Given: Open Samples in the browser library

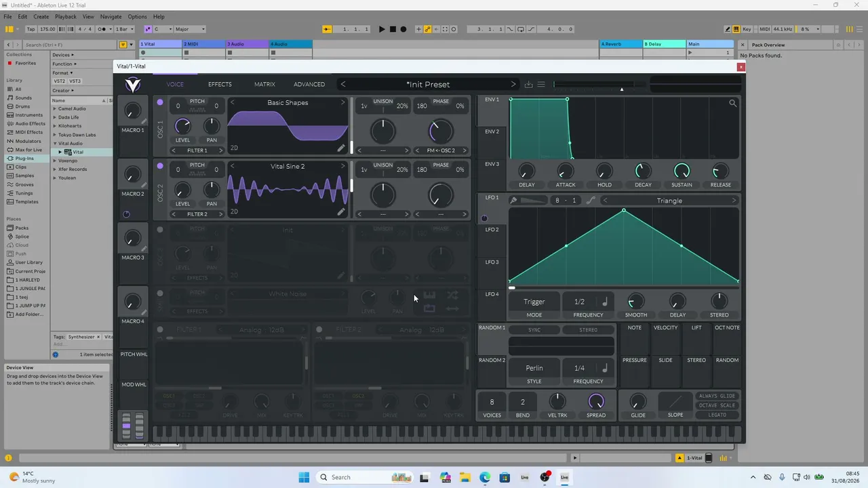Looking at the screenshot, I should click(24, 176).
